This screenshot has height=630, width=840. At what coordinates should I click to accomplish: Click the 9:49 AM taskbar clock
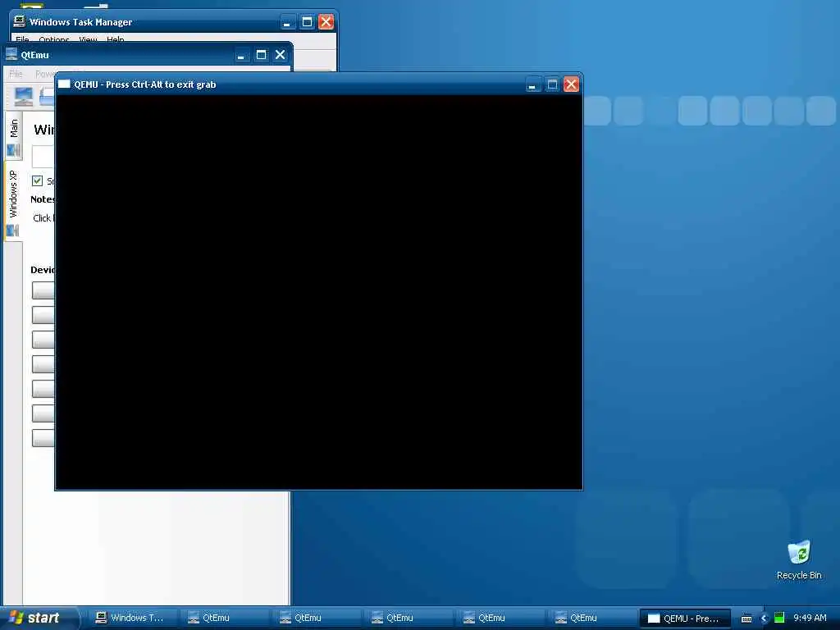pos(810,619)
